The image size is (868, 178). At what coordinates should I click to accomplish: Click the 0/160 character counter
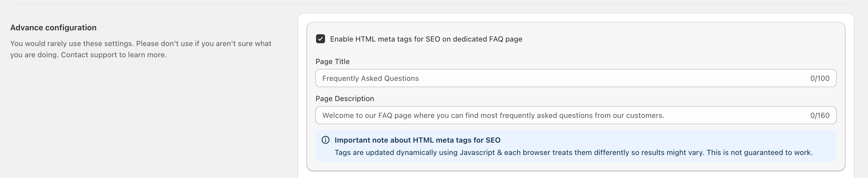820,115
